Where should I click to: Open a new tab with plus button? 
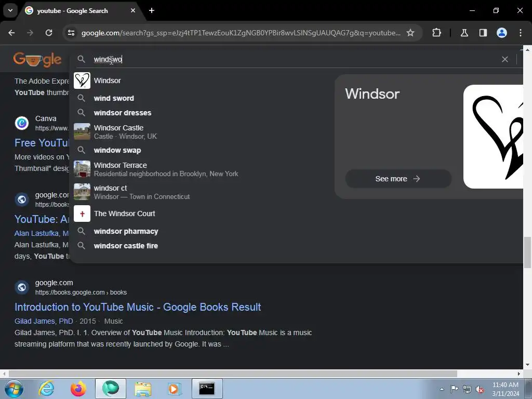(x=152, y=10)
